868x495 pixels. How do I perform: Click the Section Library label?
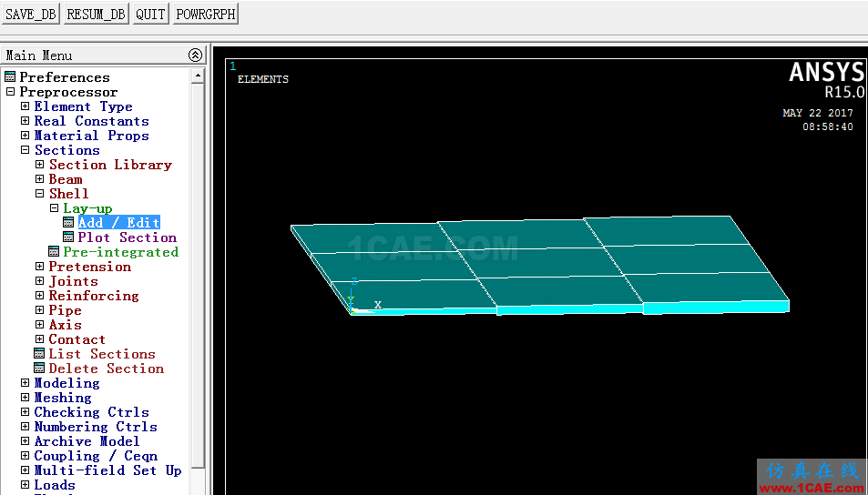coord(110,165)
